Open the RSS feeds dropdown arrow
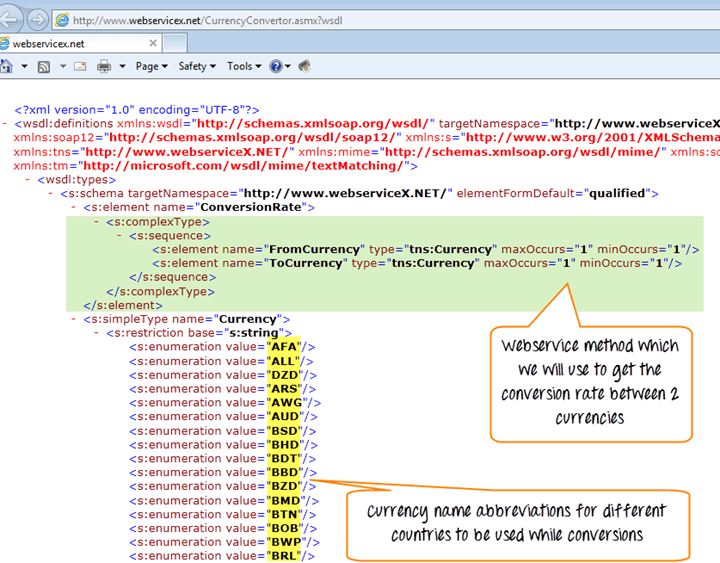Image resolution: width=720 pixels, height=563 pixels. pyautogui.click(x=61, y=66)
